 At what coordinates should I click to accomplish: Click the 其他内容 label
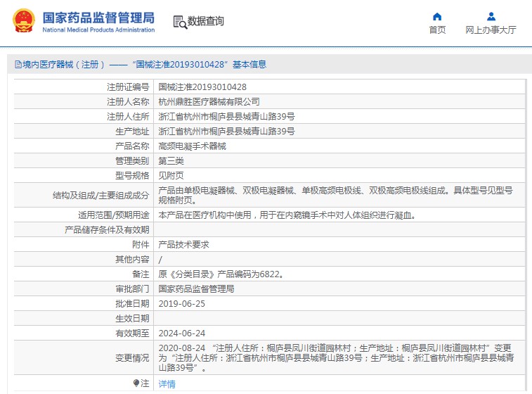(x=132, y=260)
